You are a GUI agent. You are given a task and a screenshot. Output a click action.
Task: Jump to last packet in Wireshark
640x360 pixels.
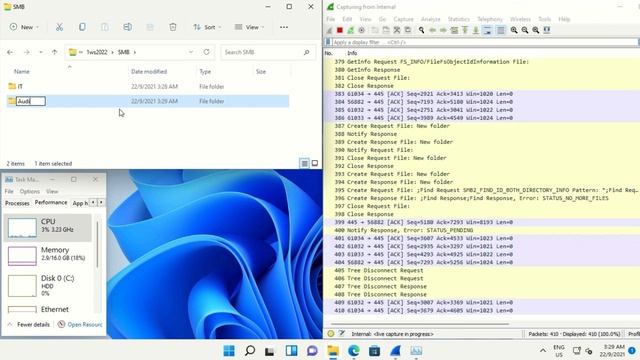(x=476, y=30)
